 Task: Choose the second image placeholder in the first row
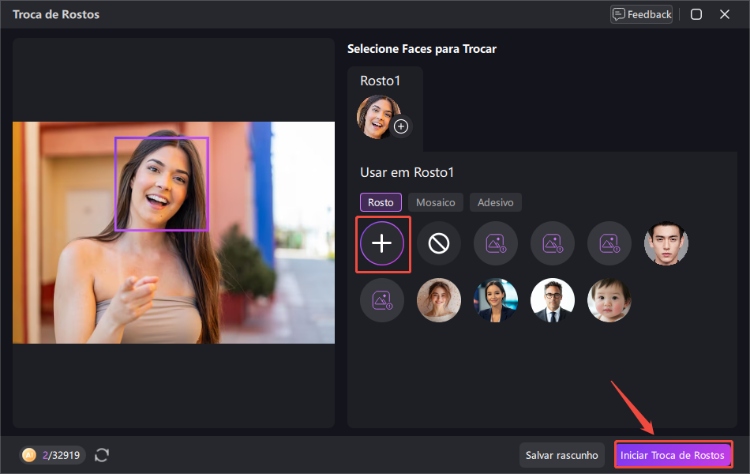point(552,243)
